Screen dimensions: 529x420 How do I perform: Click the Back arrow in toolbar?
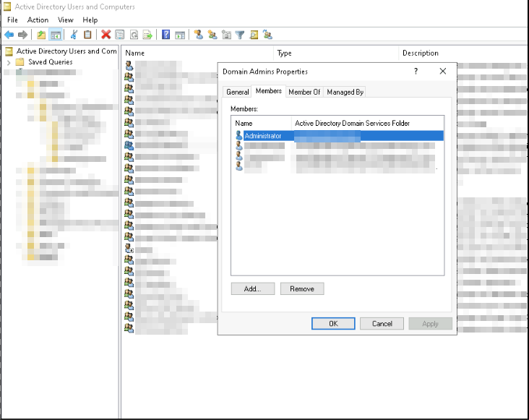pos(9,35)
